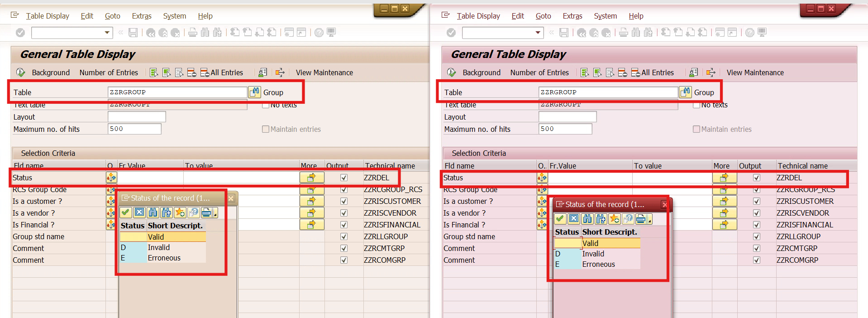The width and height of the screenshot is (868, 318).
Task: Click the blue X Cancel icon in right Status popup
Action: click(573, 219)
